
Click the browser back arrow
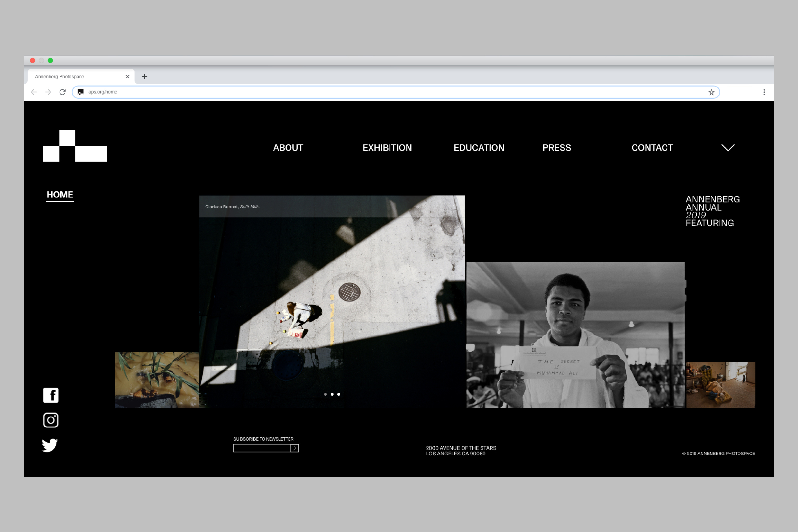34,92
